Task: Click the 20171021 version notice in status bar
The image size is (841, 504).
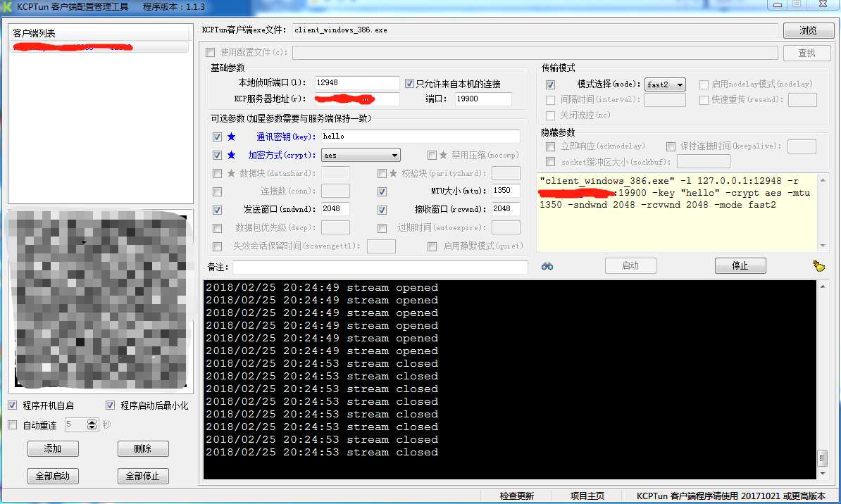Action: [731, 496]
